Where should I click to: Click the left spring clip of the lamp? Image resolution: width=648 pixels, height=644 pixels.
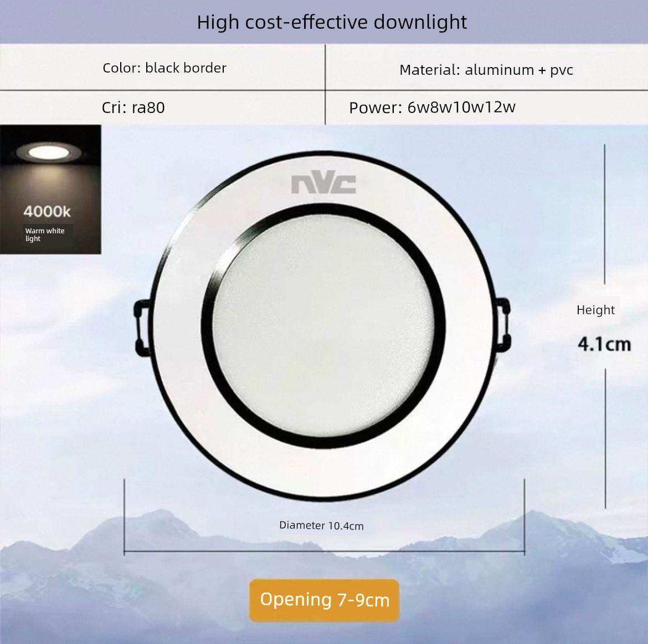pos(142,328)
